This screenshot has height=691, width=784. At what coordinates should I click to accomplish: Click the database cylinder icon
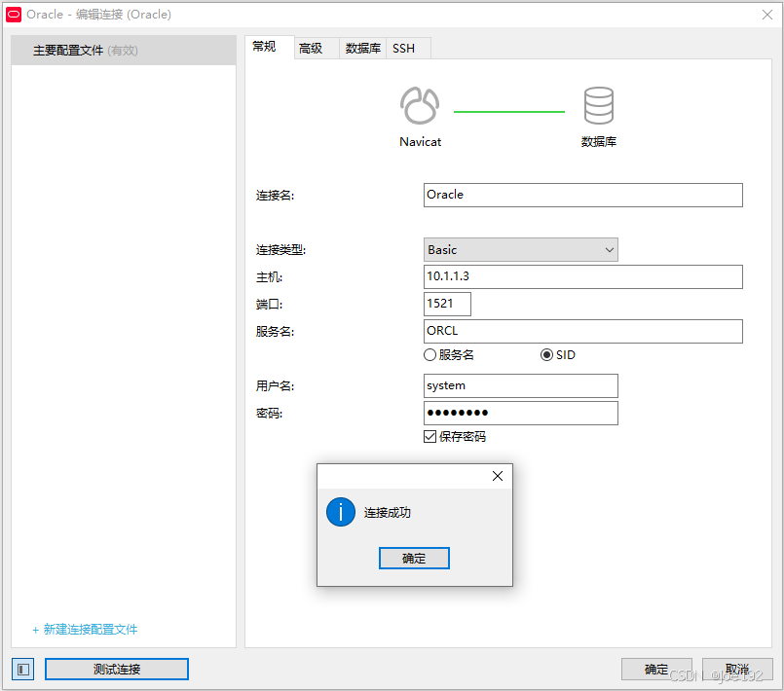coord(599,105)
